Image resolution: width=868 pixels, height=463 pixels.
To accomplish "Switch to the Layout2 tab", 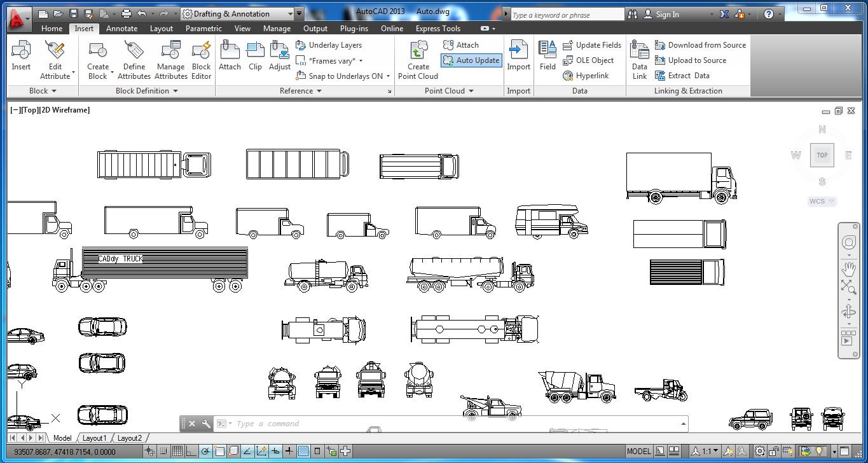I will click(130, 438).
